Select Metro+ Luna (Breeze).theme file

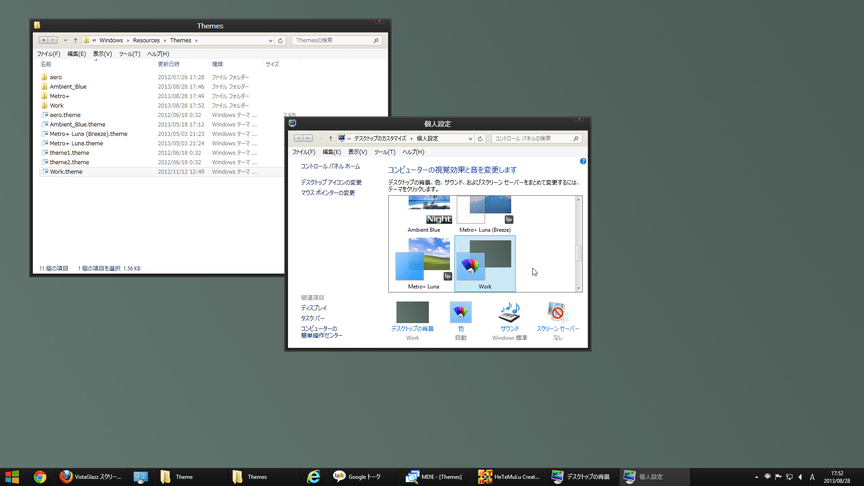coord(88,133)
